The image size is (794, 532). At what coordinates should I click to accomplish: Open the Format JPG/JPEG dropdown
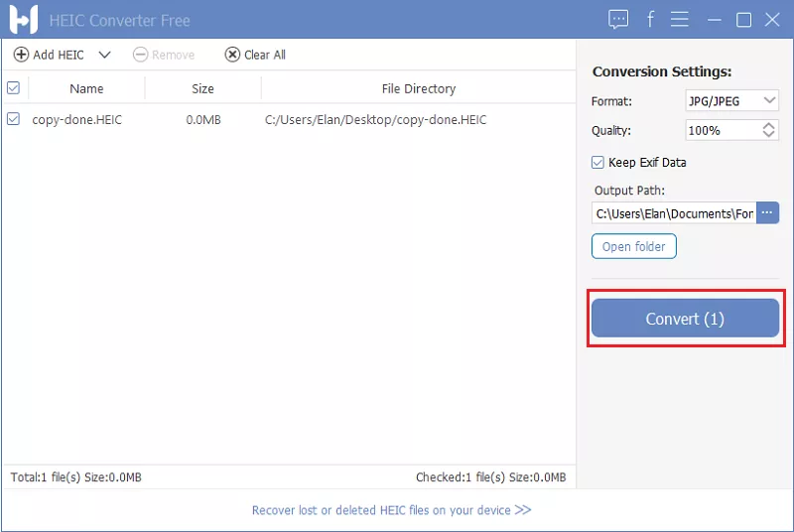(732, 101)
